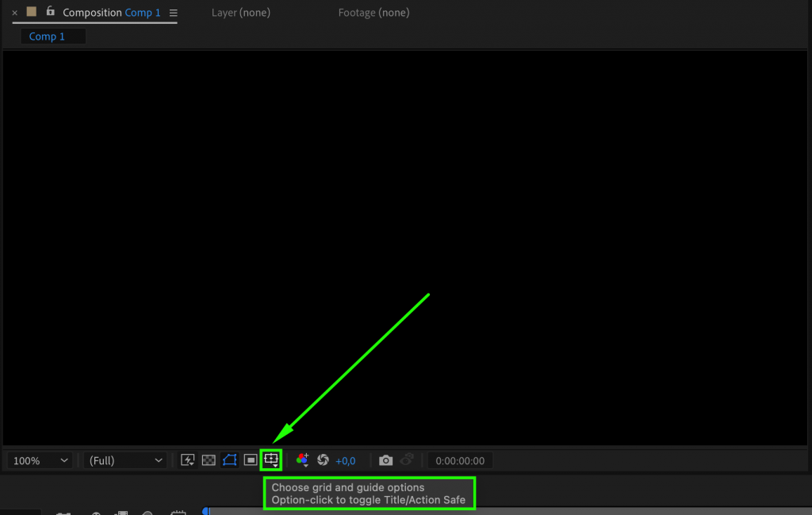
Task: Toggle the transparency grid
Action: pos(209,460)
